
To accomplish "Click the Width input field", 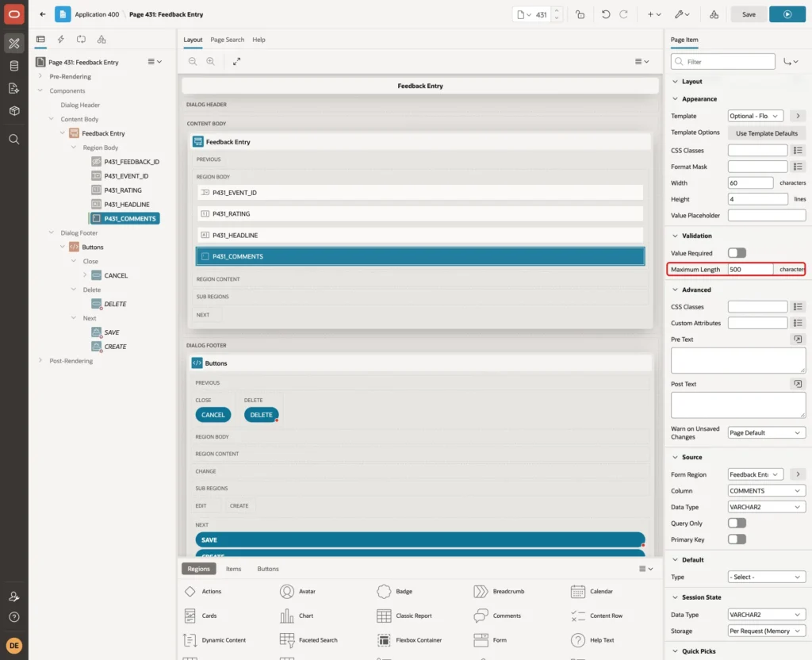I will pyautogui.click(x=750, y=183).
